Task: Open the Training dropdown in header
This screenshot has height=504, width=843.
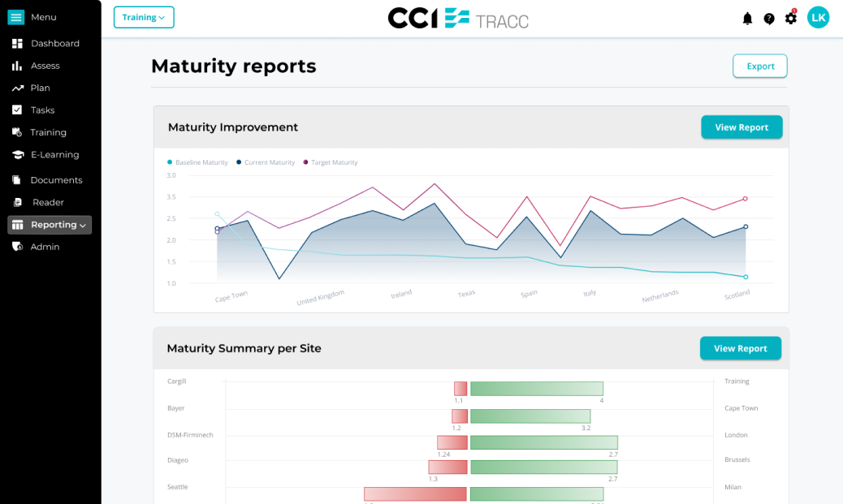Action: [144, 17]
